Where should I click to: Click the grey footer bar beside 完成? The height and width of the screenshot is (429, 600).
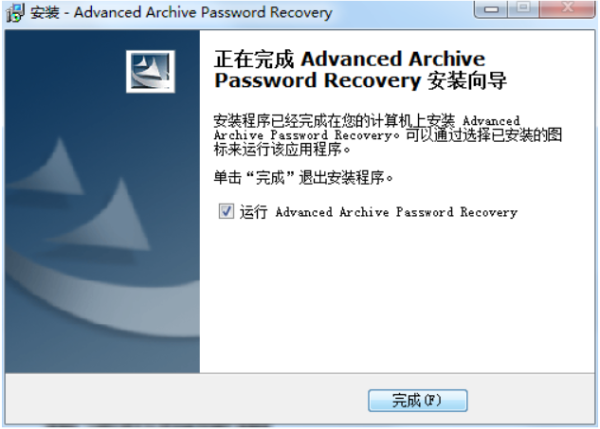pos(184,400)
